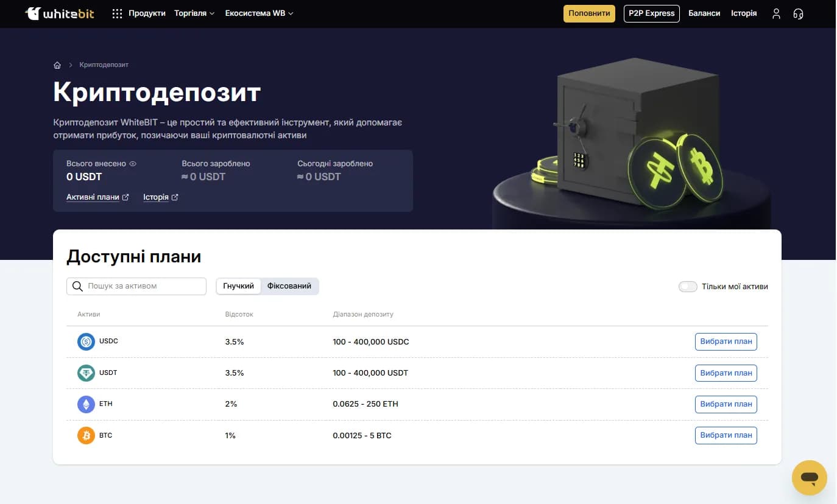Click the Поповнити button

(589, 13)
